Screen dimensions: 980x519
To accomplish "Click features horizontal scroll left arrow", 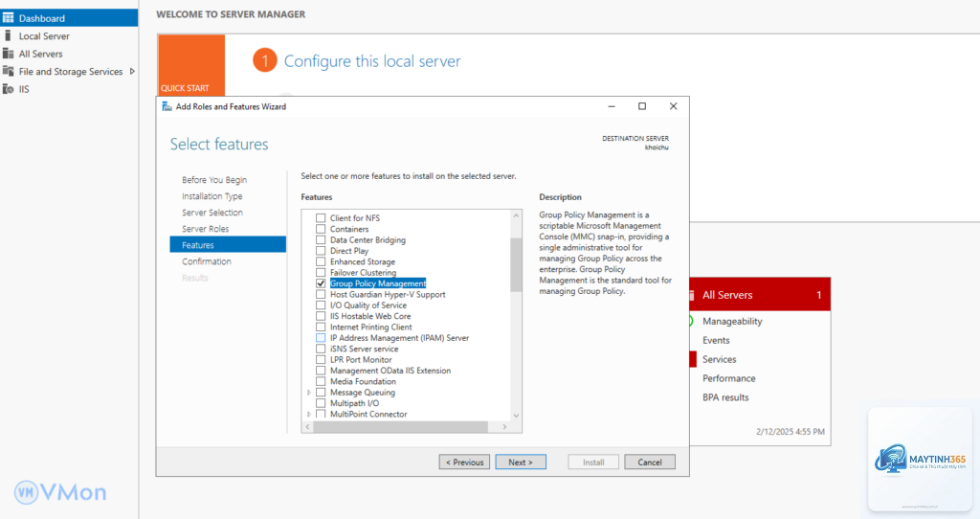I will (307, 427).
